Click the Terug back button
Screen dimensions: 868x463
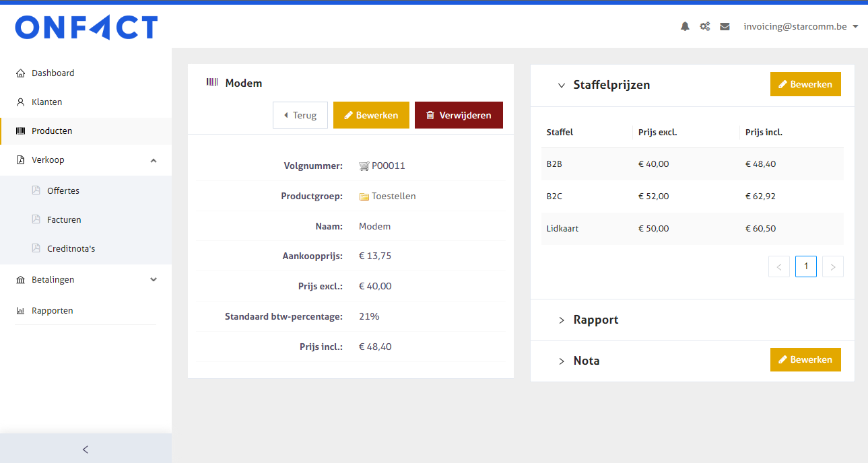300,115
